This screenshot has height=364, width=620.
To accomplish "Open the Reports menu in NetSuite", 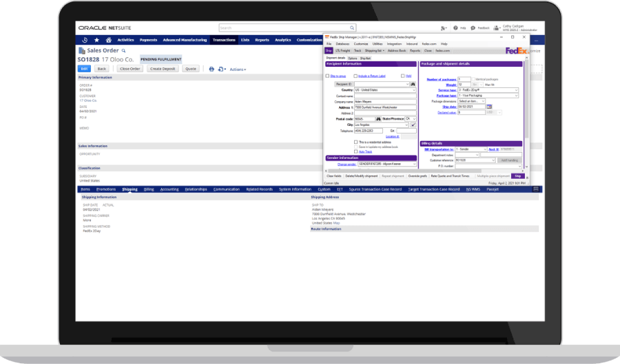I will coord(262,40).
